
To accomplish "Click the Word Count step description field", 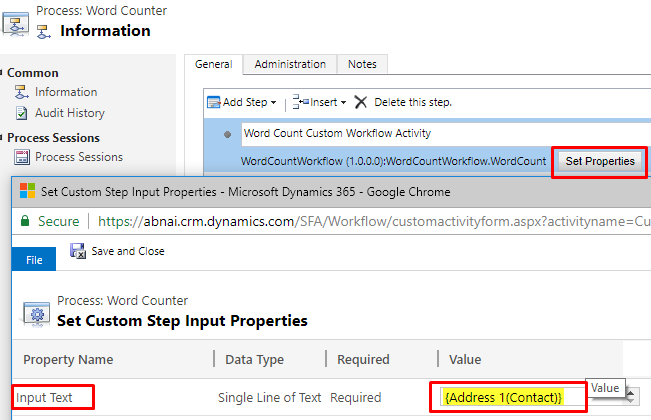I will [x=446, y=134].
